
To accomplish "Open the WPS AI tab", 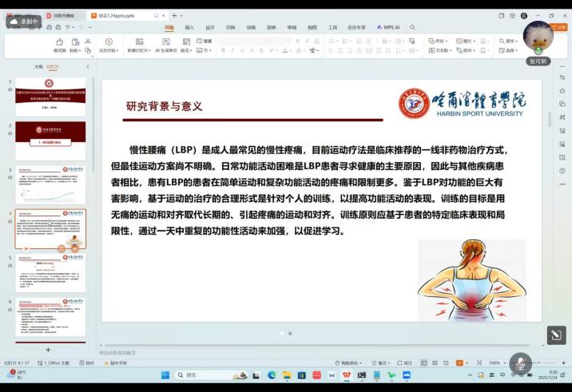I will [388, 27].
